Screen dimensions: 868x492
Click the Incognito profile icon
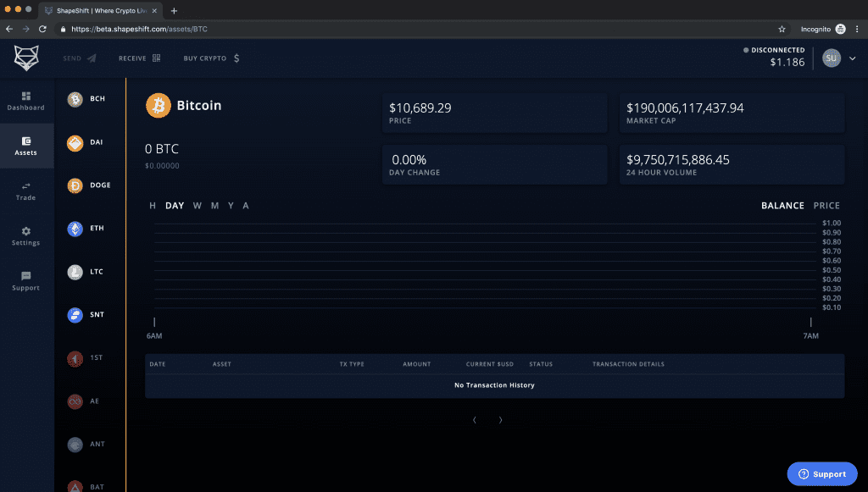point(840,30)
